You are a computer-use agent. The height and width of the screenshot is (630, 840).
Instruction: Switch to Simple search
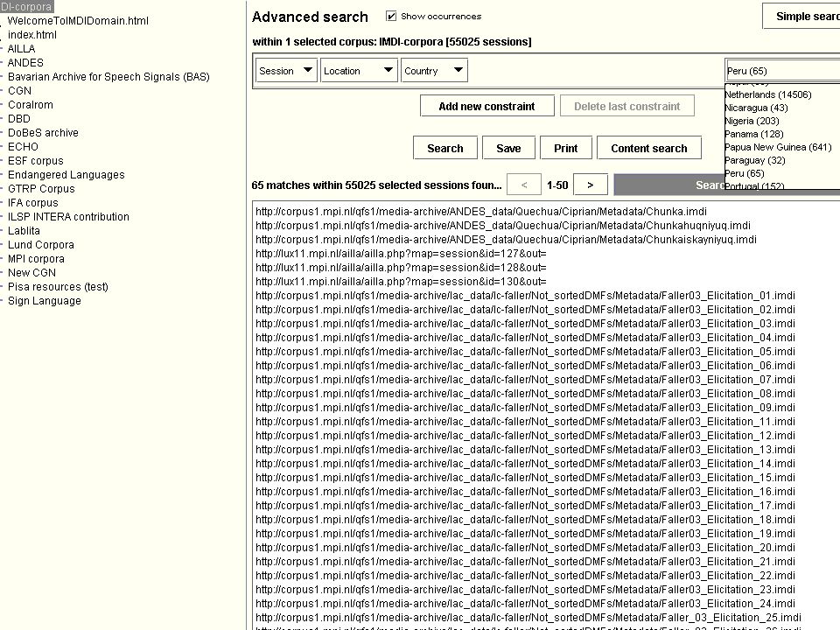coord(801,17)
